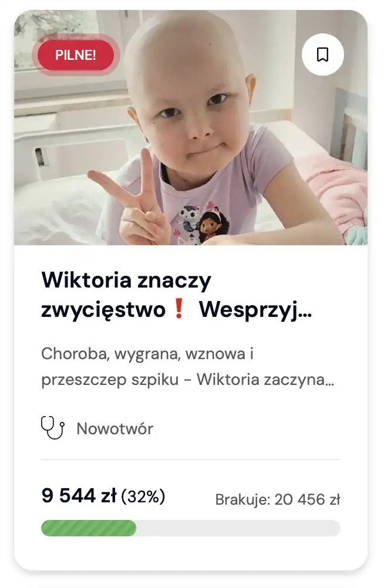Select the Nowotwór category label
384x588 pixels.
(115, 428)
